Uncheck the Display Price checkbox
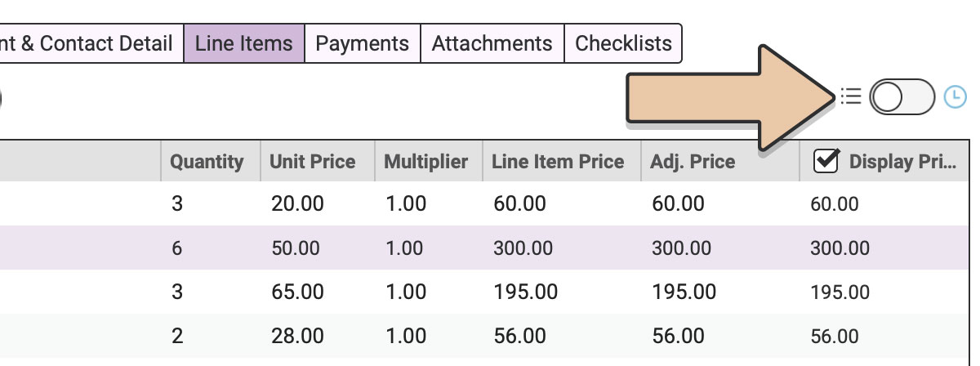Screen dimensions: 980x366 tap(826, 161)
